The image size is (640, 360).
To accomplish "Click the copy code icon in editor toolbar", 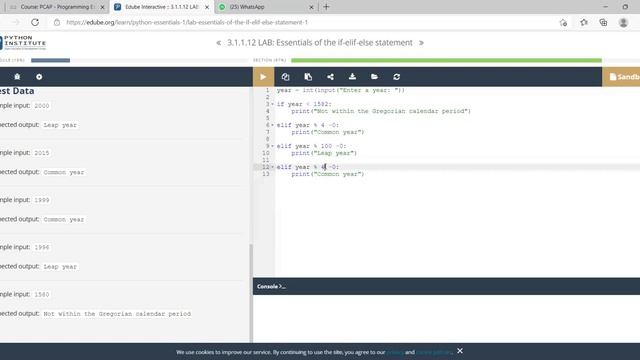I will click(285, 77).
